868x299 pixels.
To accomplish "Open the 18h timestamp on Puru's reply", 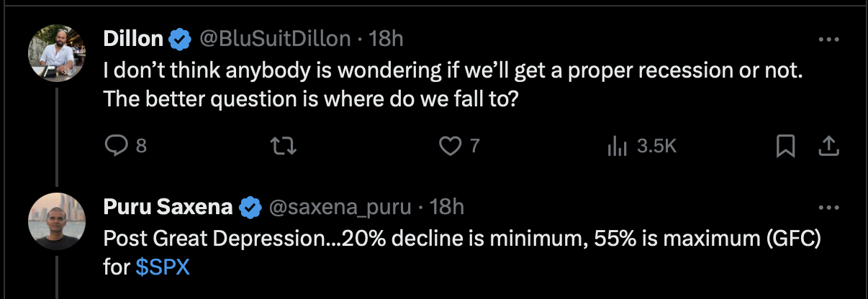I will click(446, 208).
